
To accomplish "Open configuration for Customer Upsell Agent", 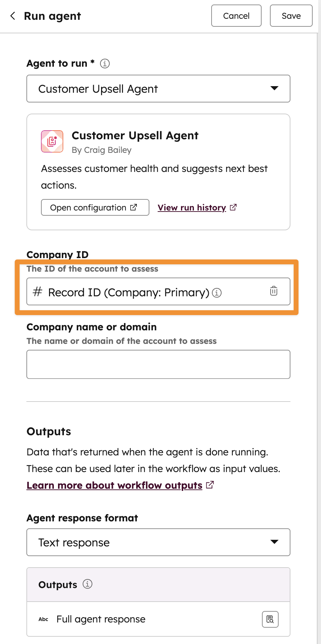I will 94,207.
